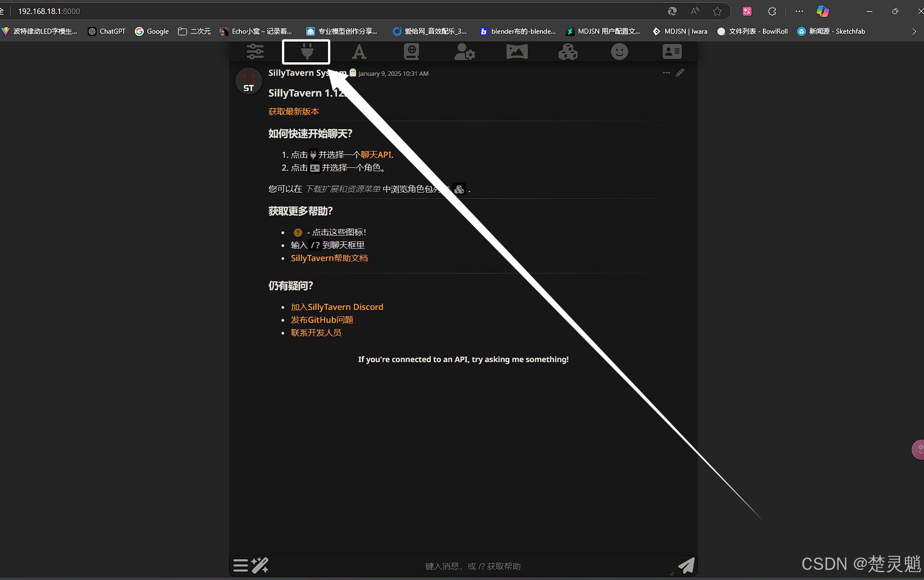Click cubes icon after 中浏览角色包
Viewport: 924px width, 580px height.
459,189
